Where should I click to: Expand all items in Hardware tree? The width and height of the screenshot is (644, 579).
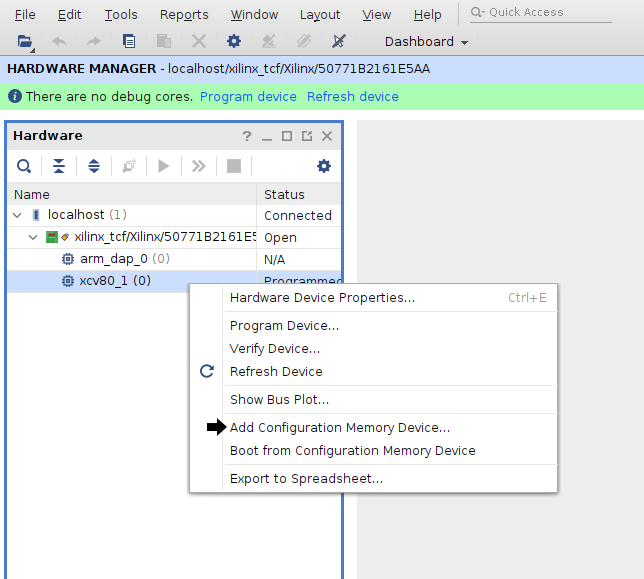tap(94, 166)
